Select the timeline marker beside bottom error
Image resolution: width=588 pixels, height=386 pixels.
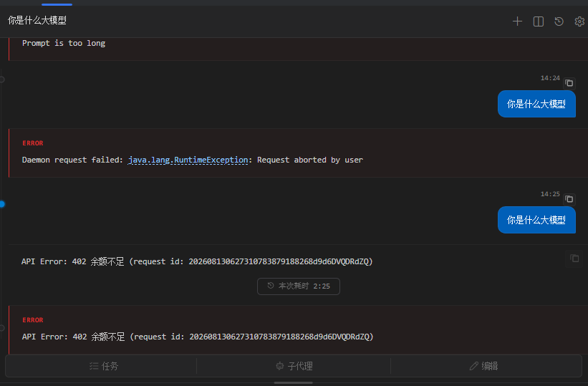(x=2, y=328)
